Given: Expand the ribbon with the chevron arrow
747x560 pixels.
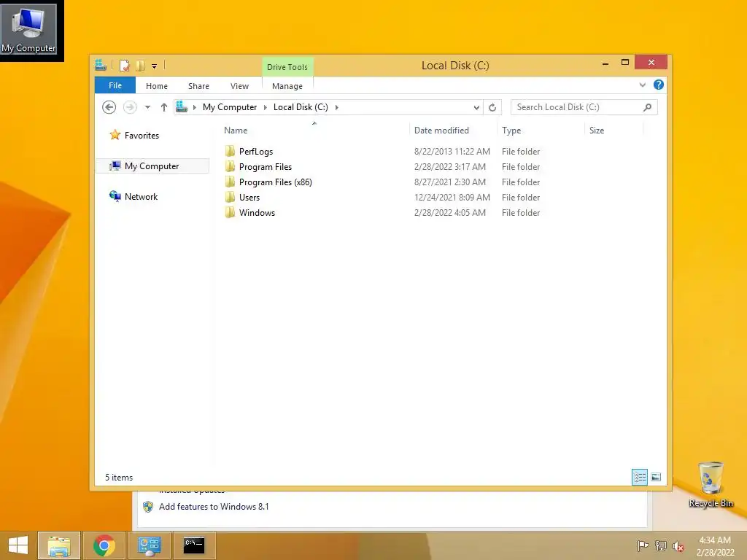Looking at the screenshot, I should pos(642,85).
